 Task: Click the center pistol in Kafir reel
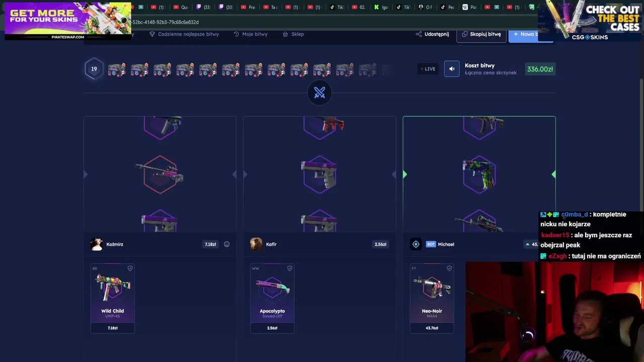click(319, 174)
